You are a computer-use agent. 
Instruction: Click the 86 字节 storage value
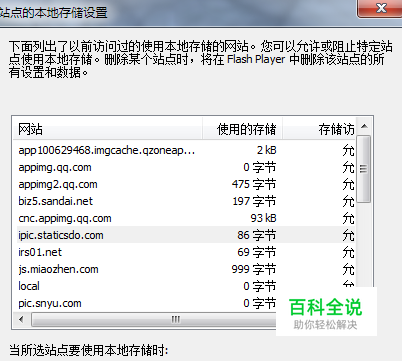(x=257, y=235)
